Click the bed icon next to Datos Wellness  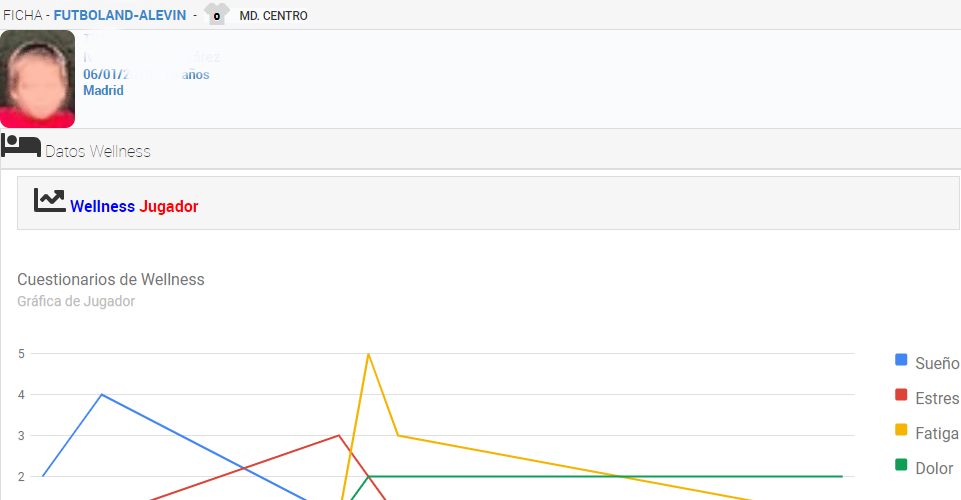point(21,146)
